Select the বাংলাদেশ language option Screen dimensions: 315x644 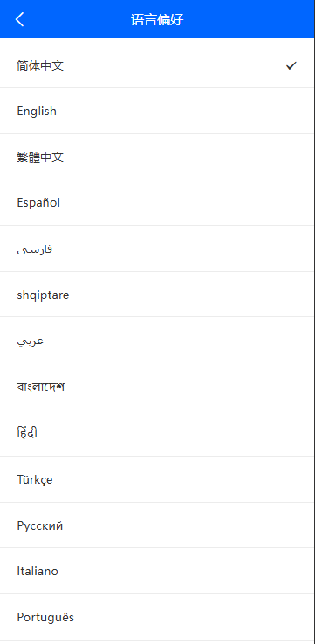click(x=157, y=386)
